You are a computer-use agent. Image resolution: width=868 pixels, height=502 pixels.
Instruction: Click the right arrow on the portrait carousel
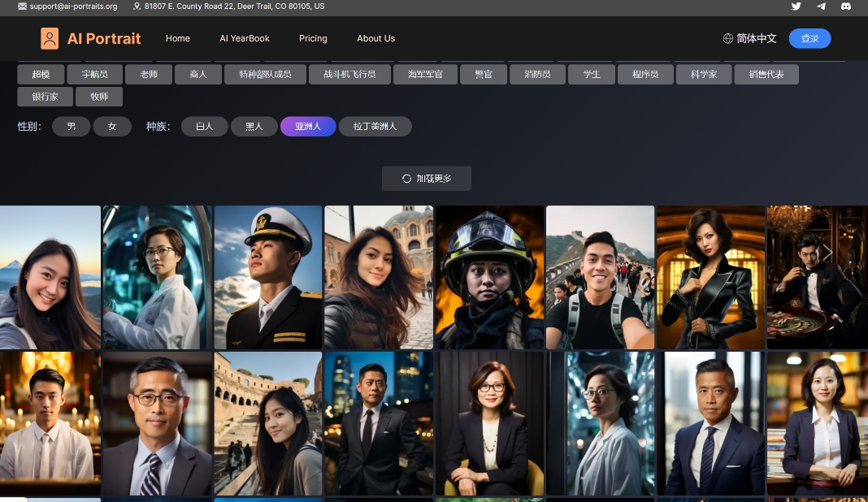[827, 253]
